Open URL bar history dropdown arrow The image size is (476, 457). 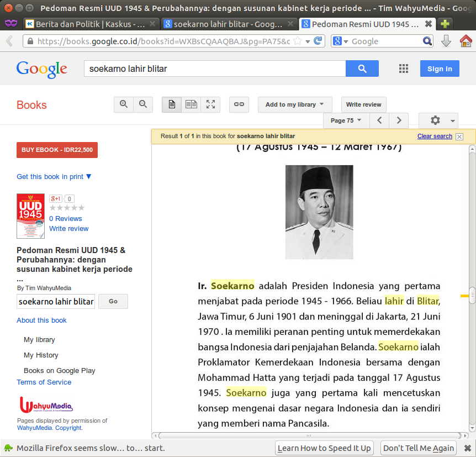coord(308,41)
